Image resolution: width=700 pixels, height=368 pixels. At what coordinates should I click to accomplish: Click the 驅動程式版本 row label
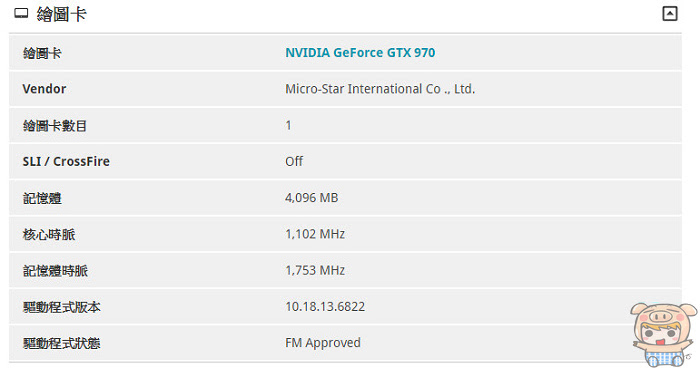tap(62, 307)
